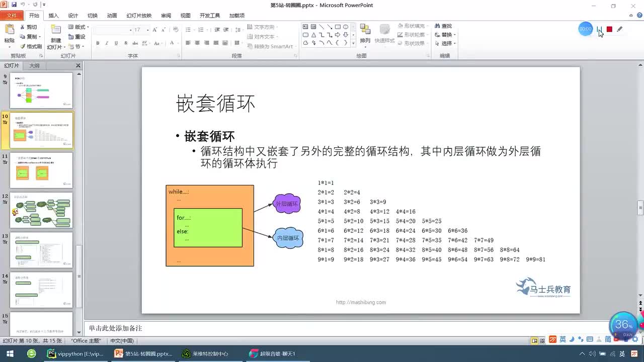Screen dimensions: 644x362
Task: Select slide 12 thumbnail
Action: (x=41, y=210)
